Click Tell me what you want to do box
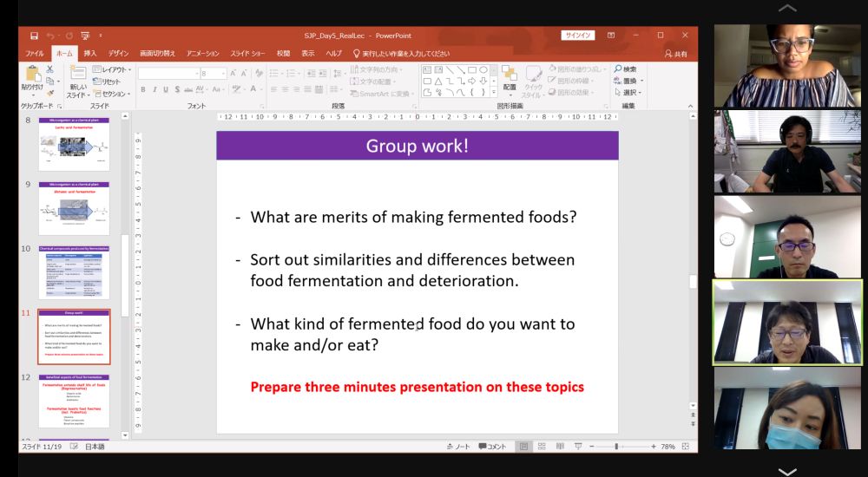Viewport: 868px width, 477px height. point(401,54)
